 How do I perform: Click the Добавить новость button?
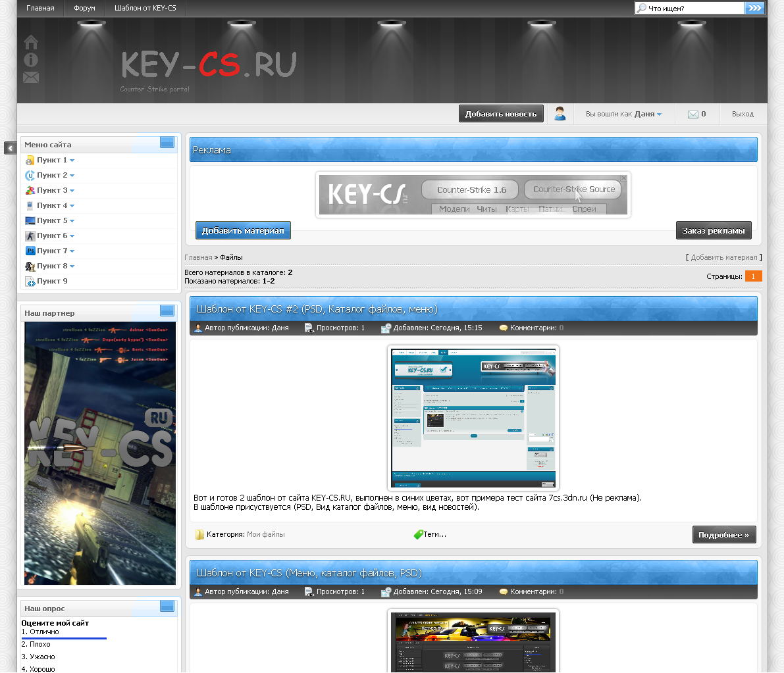[501, 114]
